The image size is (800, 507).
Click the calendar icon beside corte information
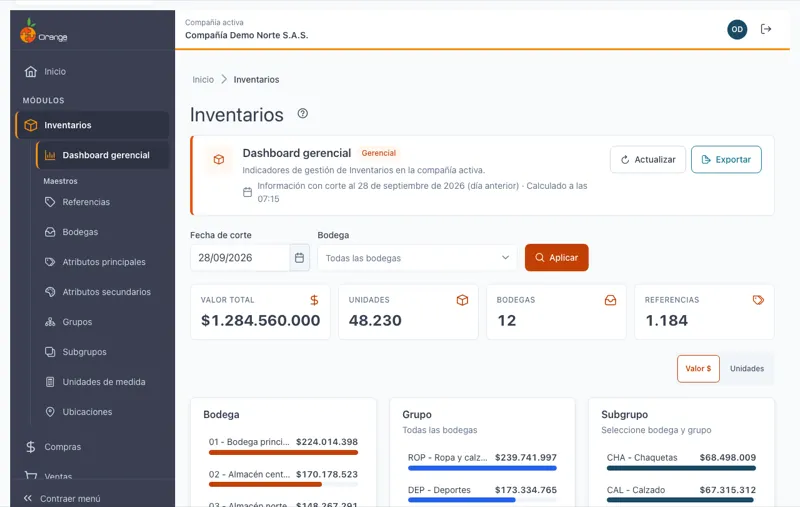pos(247,192)
